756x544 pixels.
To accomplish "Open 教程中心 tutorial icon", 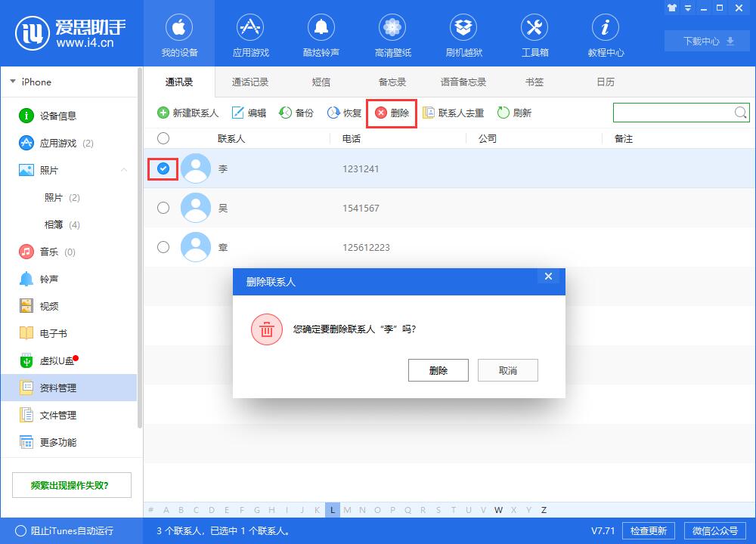I will [606, 29].
